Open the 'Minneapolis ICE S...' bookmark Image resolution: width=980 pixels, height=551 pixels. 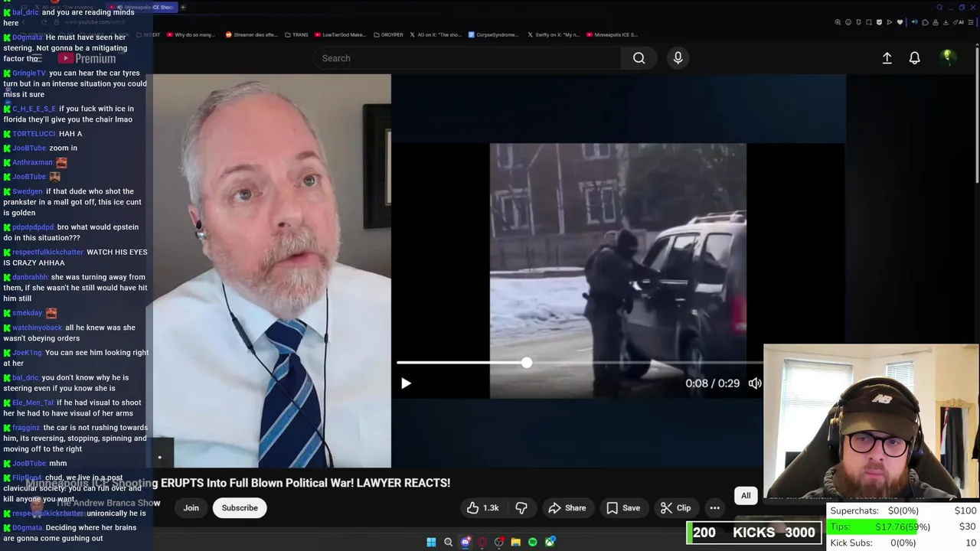(611, 34)
